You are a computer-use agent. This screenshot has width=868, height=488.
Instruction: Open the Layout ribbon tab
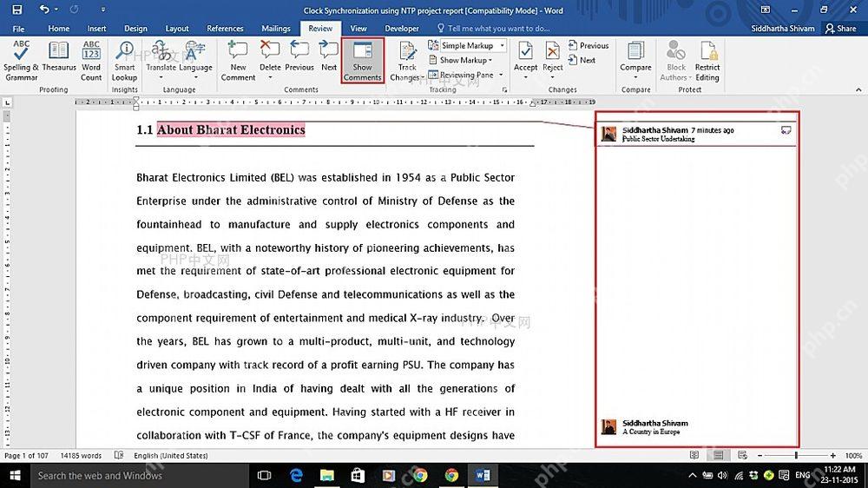(x=177, y=29)
